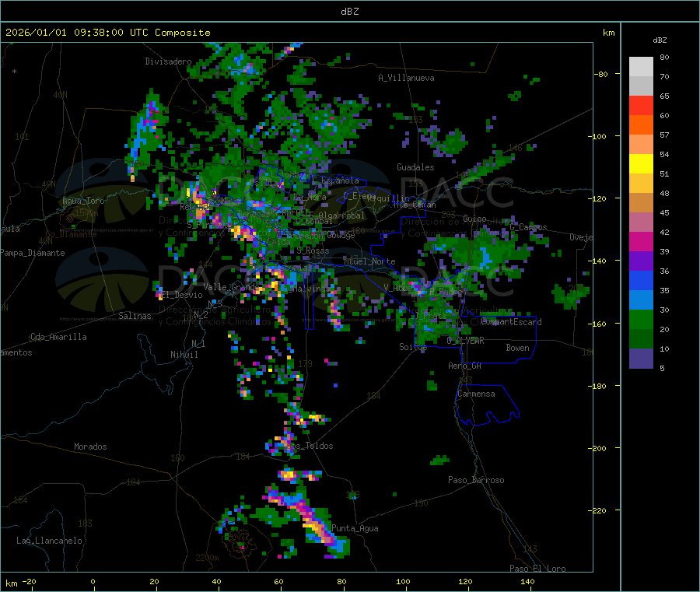This screenshot has width=700, height=592.
Task: Click the Goico location label
Action: [x=474, y=219]
